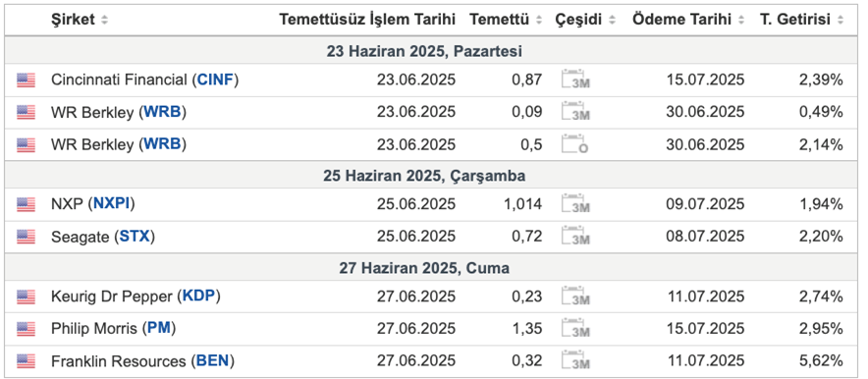
Task: Open the BEN ticker link
Action: tap(212, 362)
